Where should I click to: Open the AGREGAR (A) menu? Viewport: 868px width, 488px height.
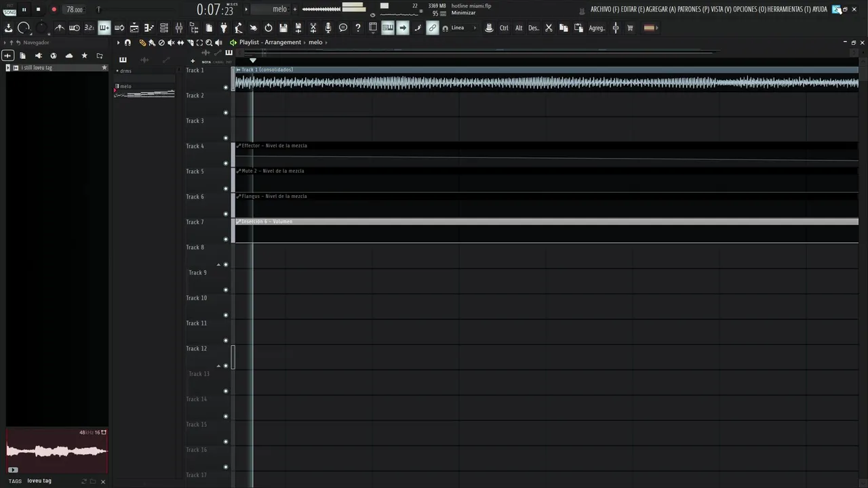661,9
